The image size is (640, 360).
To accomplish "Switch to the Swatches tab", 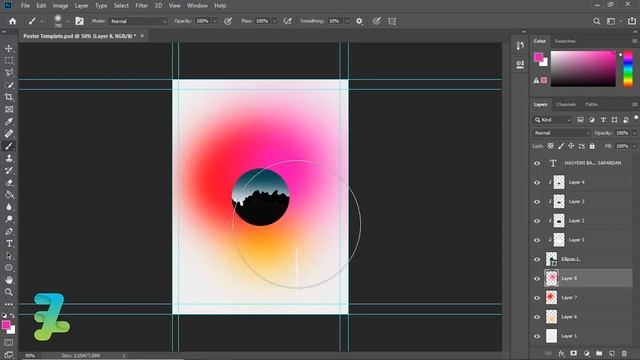I will pos(565,41).
